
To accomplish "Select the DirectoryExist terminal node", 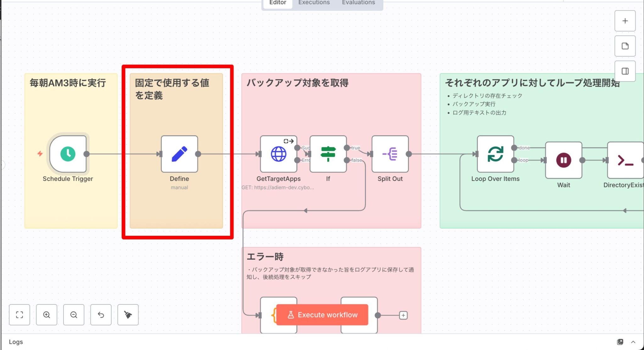I will pos(625,160).
